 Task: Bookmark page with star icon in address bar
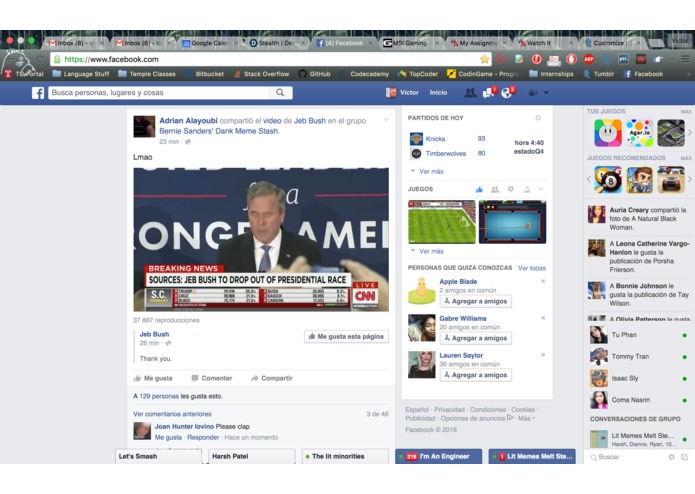pos(484,59)
